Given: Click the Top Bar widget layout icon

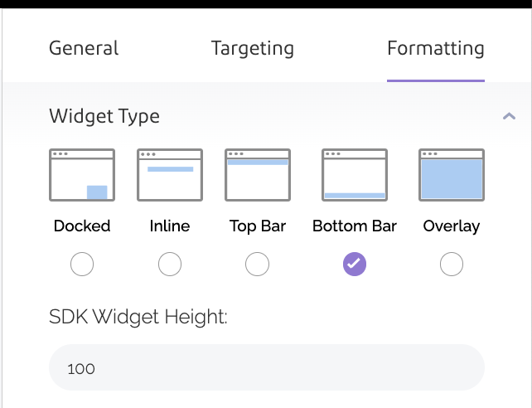Looking at the screenshot, I should 258,175.
